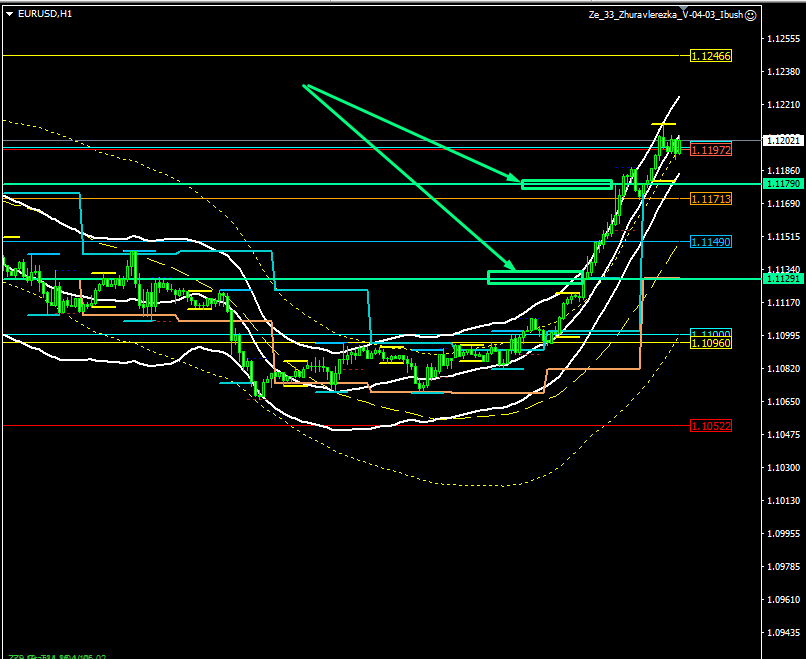This screenshot has width=806, height=659.
Task: Select the yellow 1.12466 level label
Action: [x=710, y=56]
